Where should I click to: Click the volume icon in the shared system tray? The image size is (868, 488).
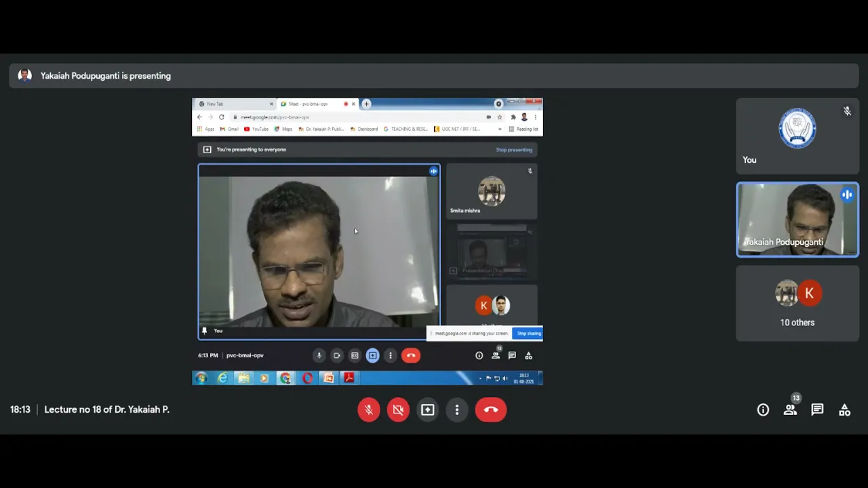click(x=505, y=378)
